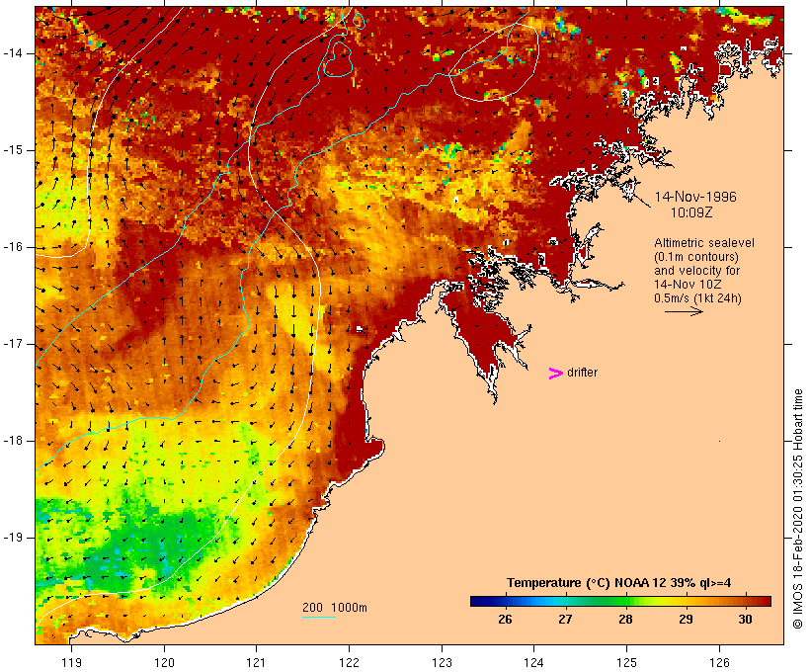Click the '119' longitude axis label
Image resolution: width=810 pixels, height=672 pixels.
pos(71,662)
